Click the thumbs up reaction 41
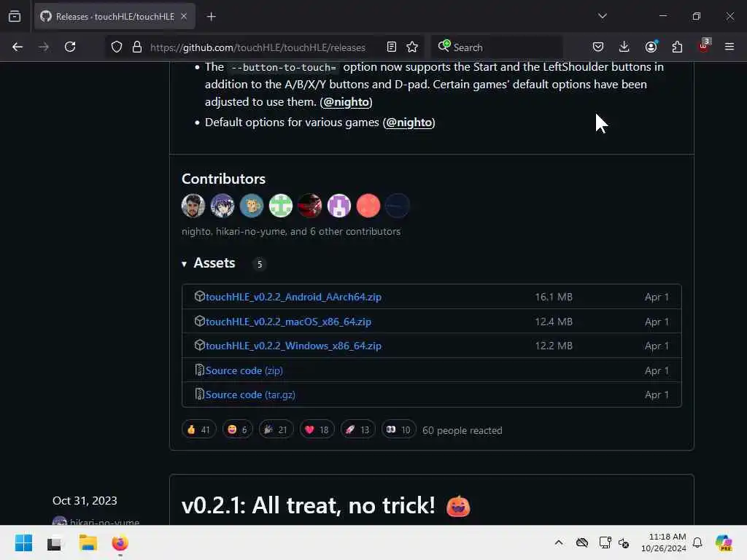The height and width of the screenshot is (560, 747). click(198, 430)
